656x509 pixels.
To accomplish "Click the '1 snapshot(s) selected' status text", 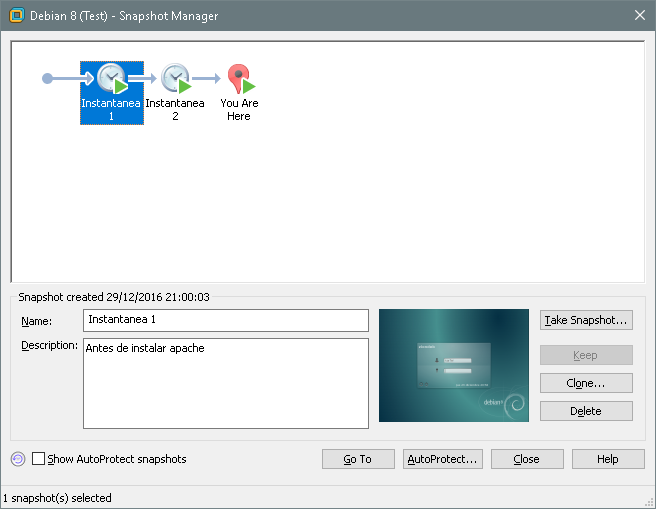I will pos(57,498).
